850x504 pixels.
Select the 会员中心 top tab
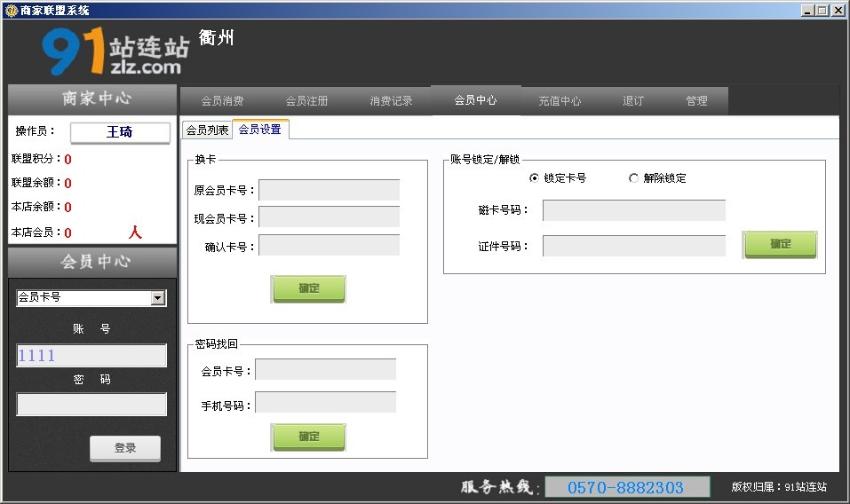475,100
